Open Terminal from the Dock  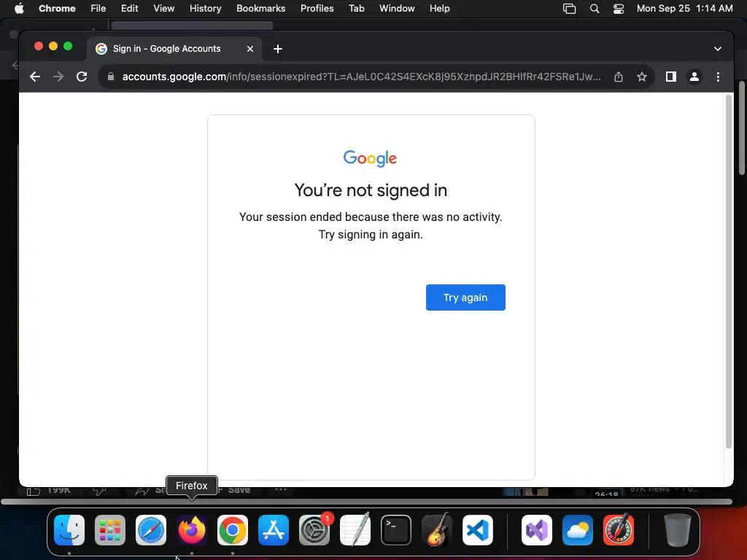(396, 530)
